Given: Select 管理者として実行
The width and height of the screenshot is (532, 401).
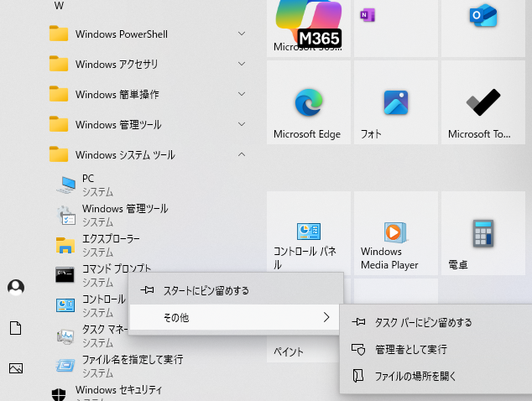Looking at the screenshot, I should pyautogui.click(x=436, y=349).
